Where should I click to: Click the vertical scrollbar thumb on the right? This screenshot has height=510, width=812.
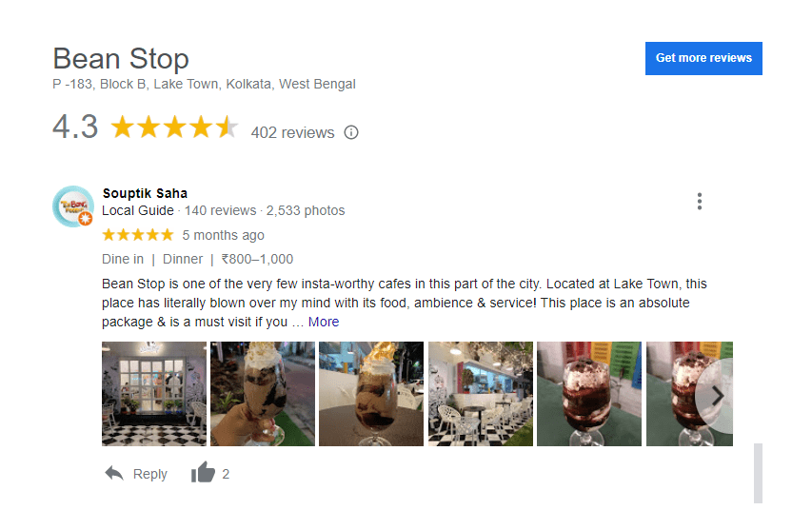(x=758, y=473)
